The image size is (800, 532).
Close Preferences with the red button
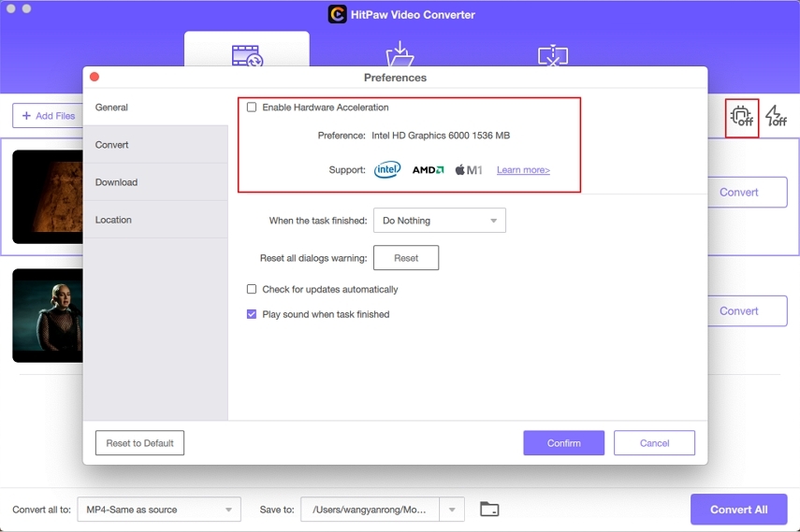[95, 77]
